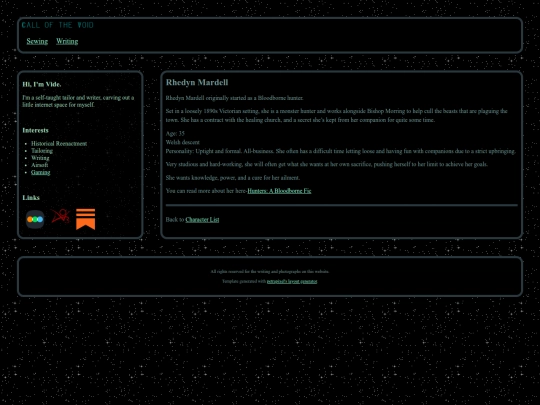Open the red AO3 logo link
The width and height of the screenshot is (540, 405).
point(61,216)
